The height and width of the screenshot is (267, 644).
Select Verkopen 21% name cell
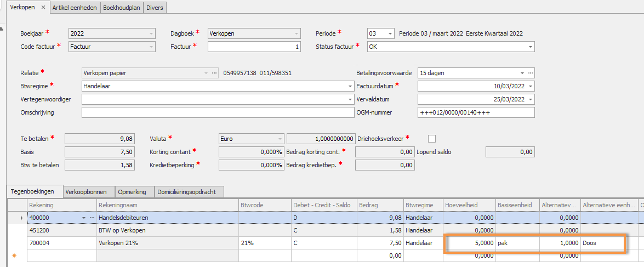click(168, 243)
